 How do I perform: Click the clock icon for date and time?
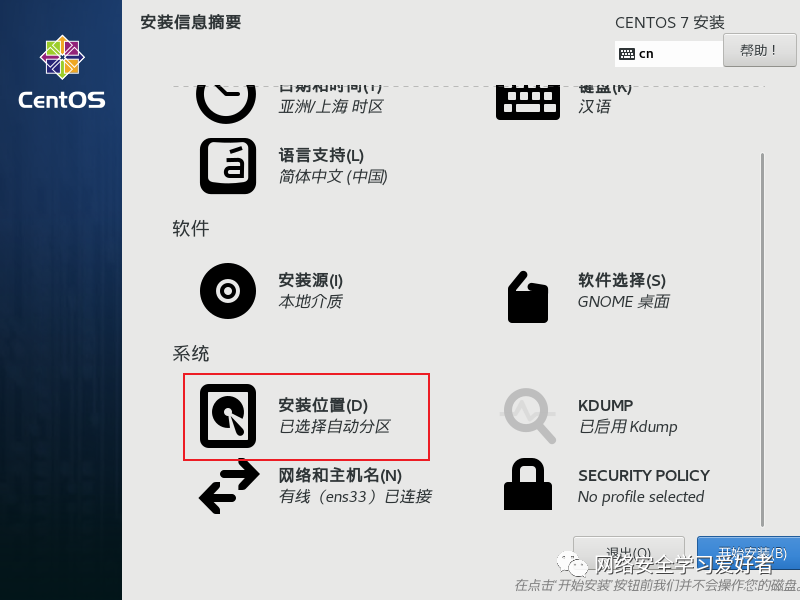tap(226, 104)
